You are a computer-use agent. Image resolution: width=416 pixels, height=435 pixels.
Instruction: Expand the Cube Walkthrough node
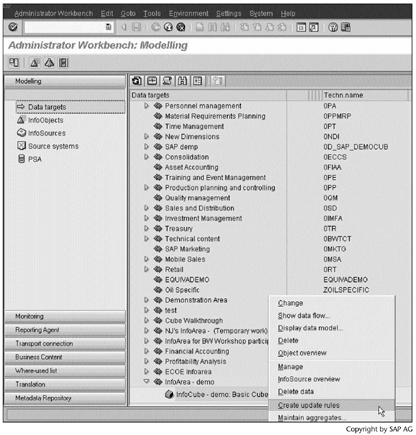point(146,321)
